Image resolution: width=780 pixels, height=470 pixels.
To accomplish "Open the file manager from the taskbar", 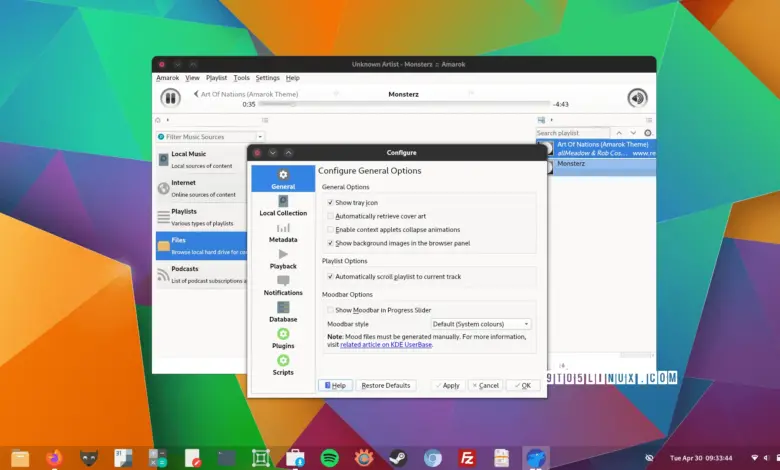I will tap(20, 458).
